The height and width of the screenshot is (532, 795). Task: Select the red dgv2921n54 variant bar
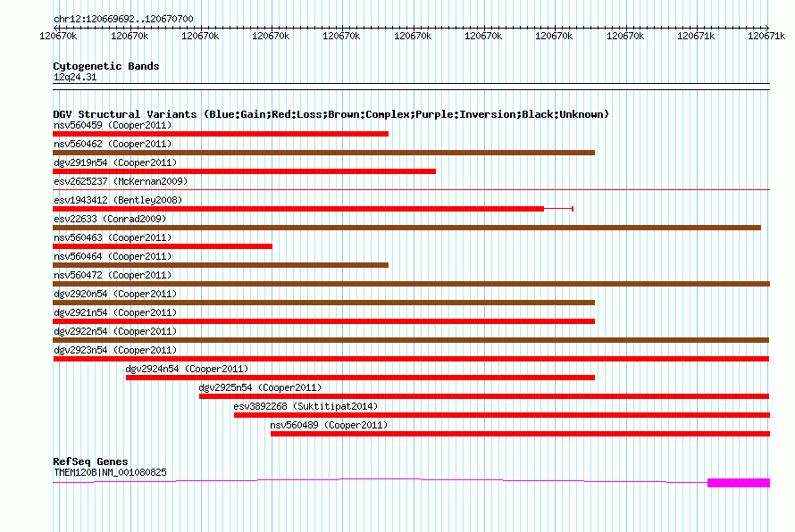tap(324, 321)
